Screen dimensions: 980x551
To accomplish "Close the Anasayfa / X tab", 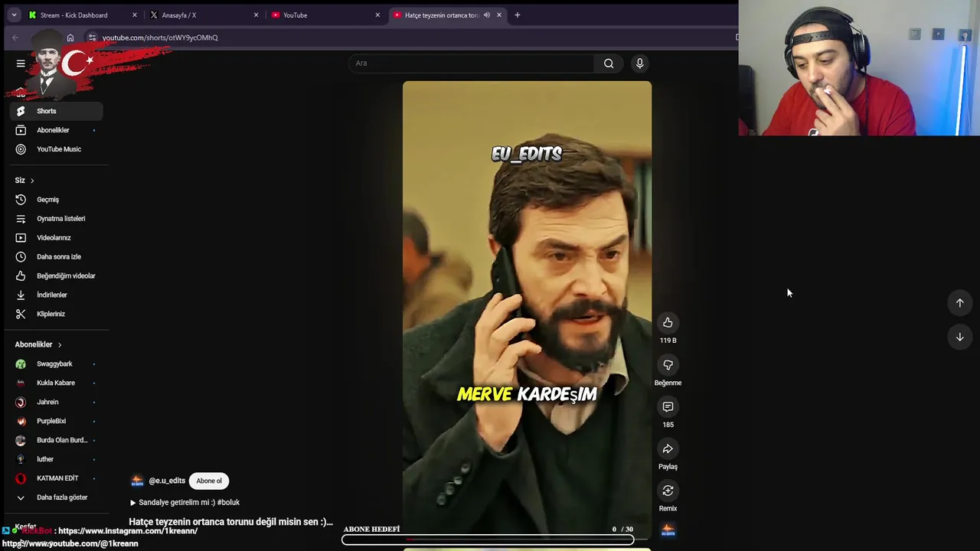I will tap(256, 15).
